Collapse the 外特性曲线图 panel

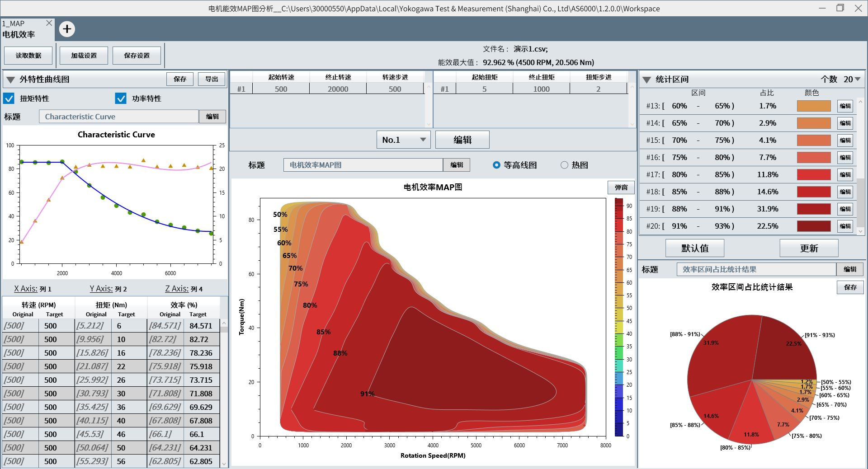[11, 80]
